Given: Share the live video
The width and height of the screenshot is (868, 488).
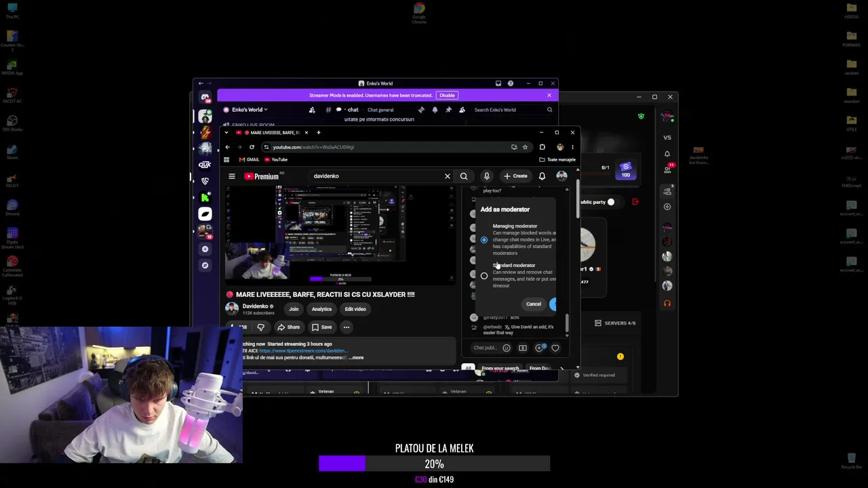Looking at the screenshot, I should pos(288,327).
